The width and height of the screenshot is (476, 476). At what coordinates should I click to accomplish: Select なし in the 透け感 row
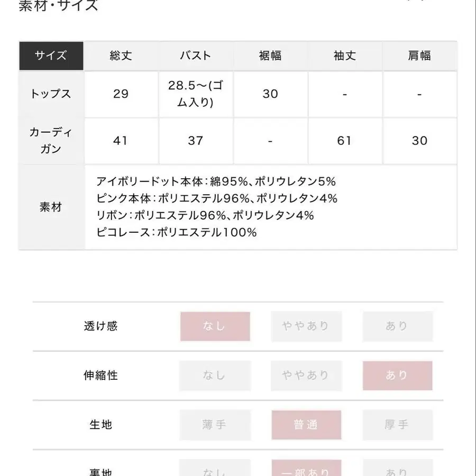coord(215,326)
